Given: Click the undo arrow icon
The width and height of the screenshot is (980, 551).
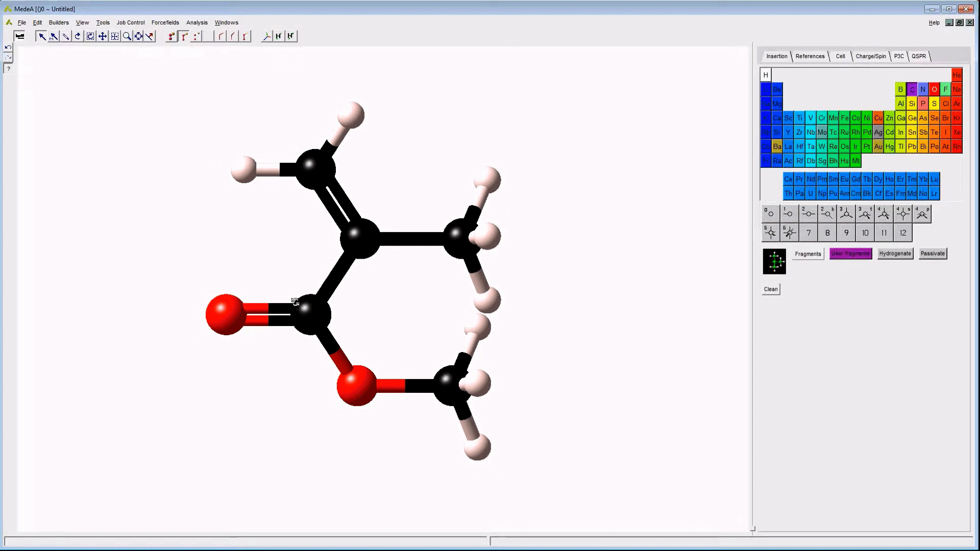Looking at the screenshot, I should 8,47.
